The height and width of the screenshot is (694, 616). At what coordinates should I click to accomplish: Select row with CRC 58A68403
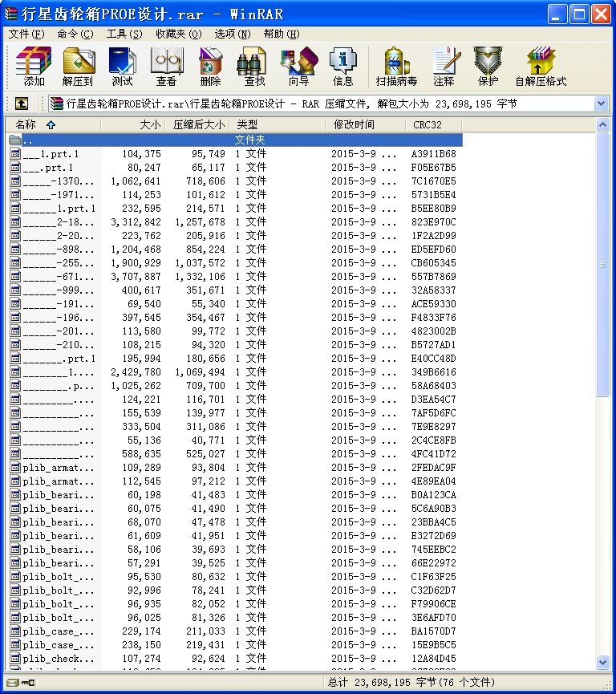tap(236, 386)
